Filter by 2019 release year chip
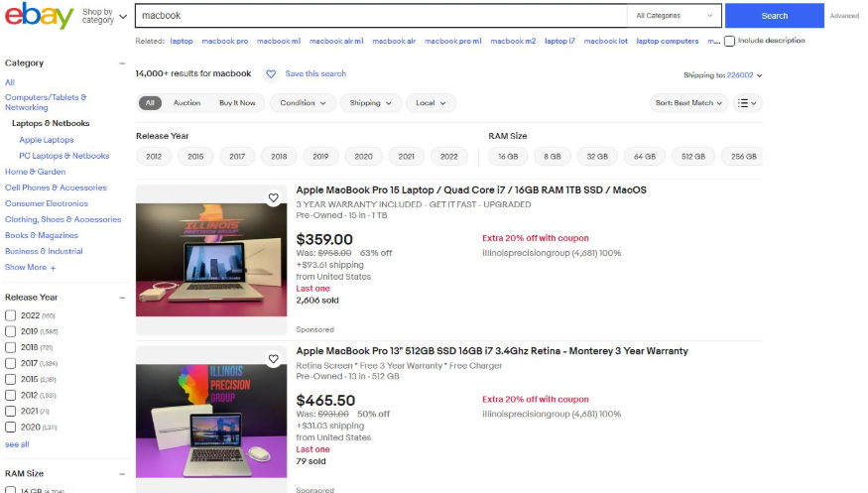Viewport: 868px width, 493px height. click(x=320, y=157)
